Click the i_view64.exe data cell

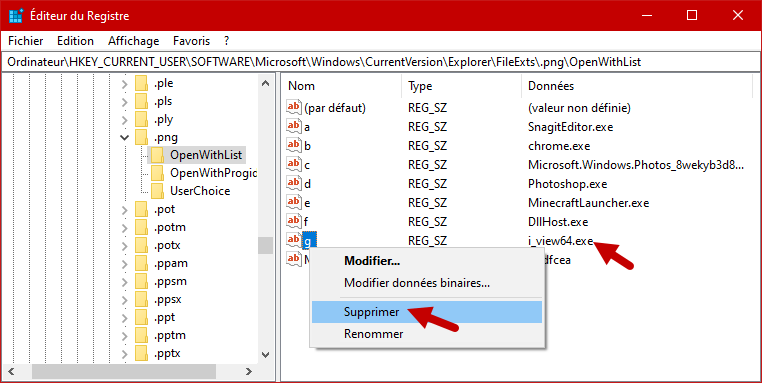click(561, 241)
